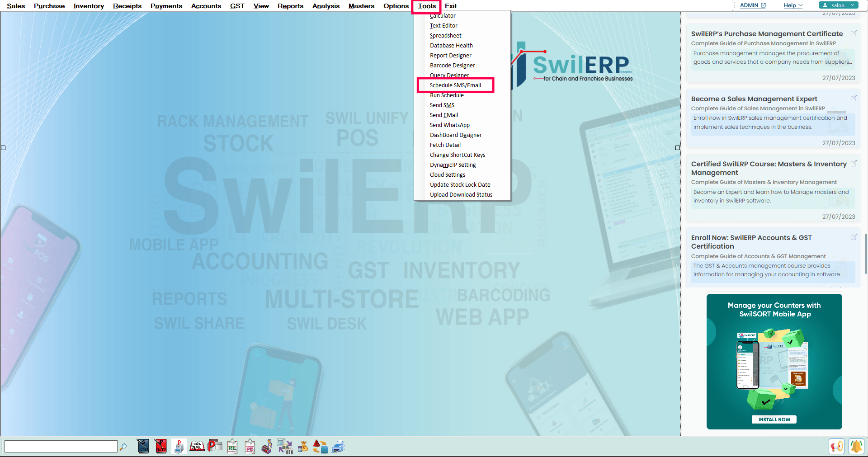The image size is (868, 457).
Task: Open external link icon on Purchase Management Certificate
Action: 854,33
